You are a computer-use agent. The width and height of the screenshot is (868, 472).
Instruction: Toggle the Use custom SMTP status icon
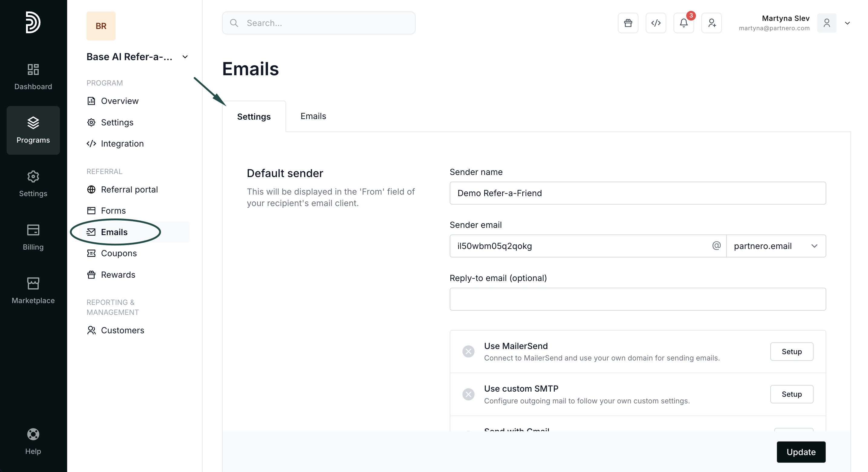click(468, 394)
